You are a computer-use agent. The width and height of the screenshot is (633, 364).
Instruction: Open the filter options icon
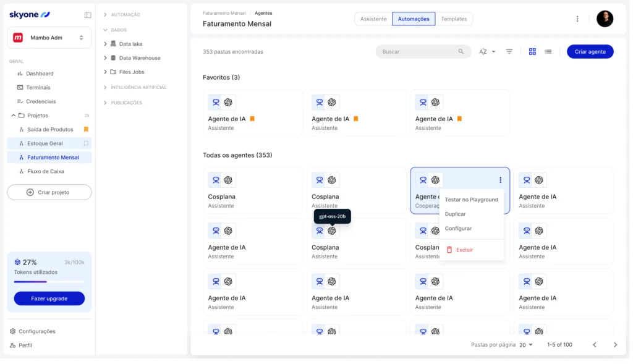(x=509, y=52)
